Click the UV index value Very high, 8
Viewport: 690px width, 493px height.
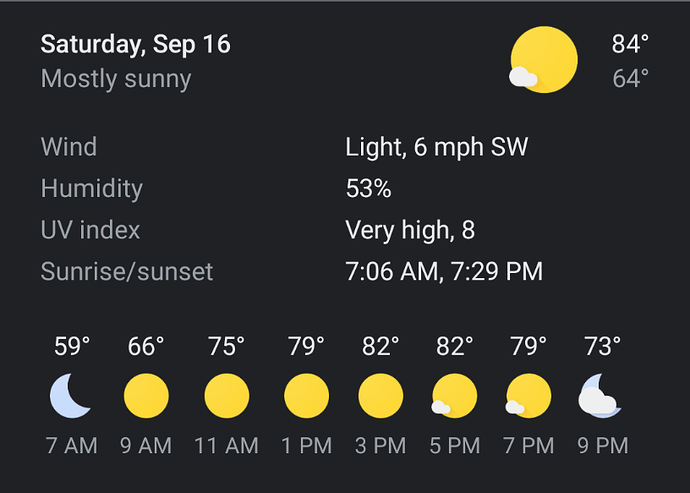click(x=410, y=230)
